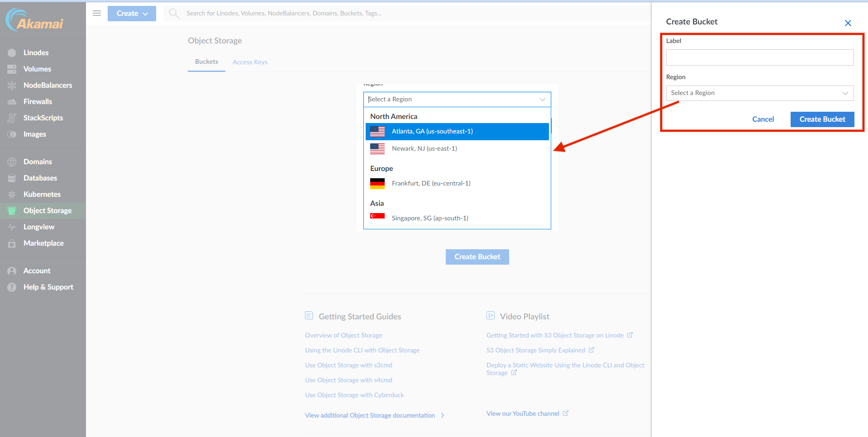Click the German flag icon
This screenshot has width=868, height=437.
(377, 183)
